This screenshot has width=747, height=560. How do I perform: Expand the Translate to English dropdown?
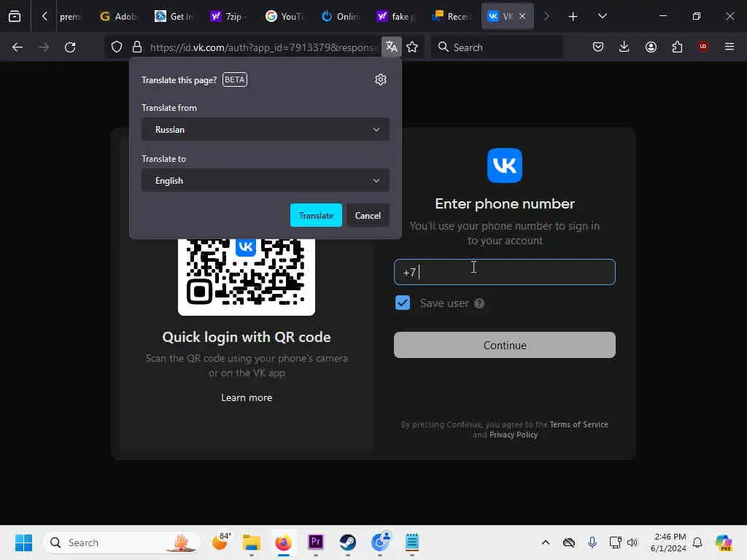266,181
